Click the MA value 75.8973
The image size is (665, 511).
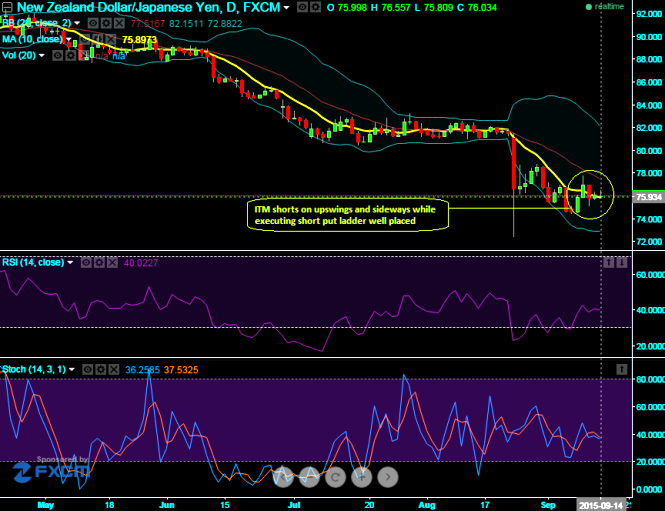coord(140,40)
